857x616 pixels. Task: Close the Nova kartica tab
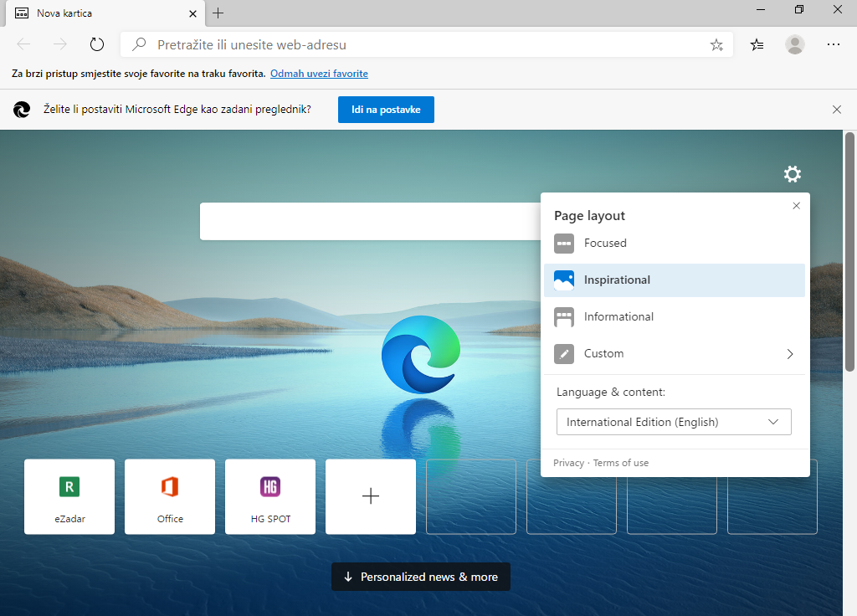coord(193,13)
